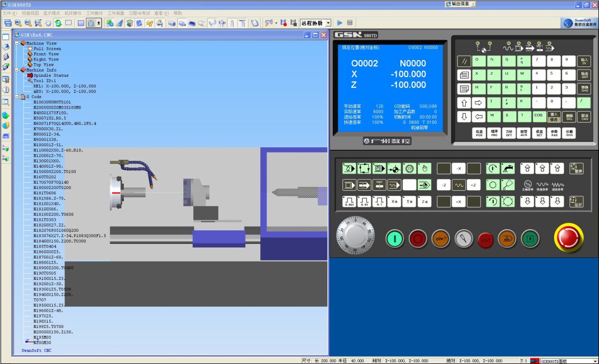Viewport: 599px width, 364px height.
Task: Toggle the single block key
Action: (x=349, y=185)
